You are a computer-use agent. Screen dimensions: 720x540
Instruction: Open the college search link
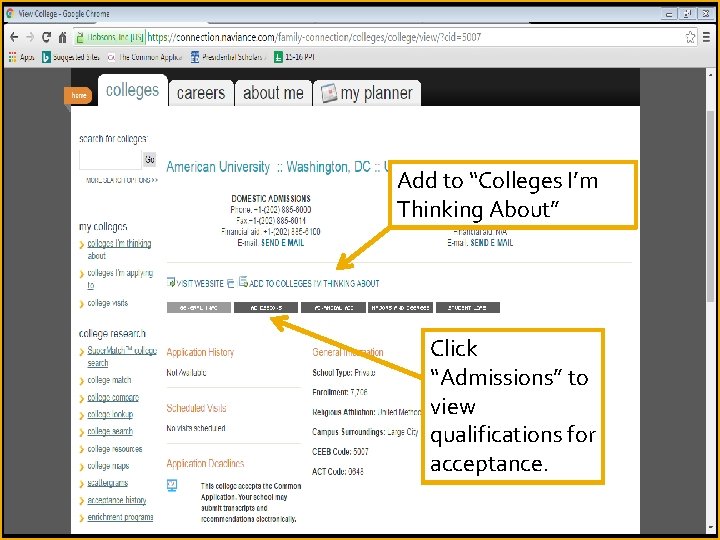pos(110,432)
